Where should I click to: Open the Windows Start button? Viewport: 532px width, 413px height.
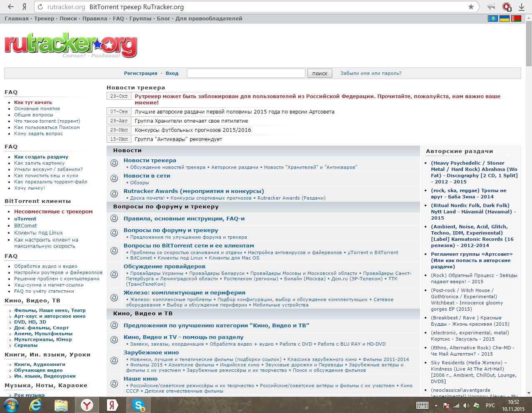[11, 405]
